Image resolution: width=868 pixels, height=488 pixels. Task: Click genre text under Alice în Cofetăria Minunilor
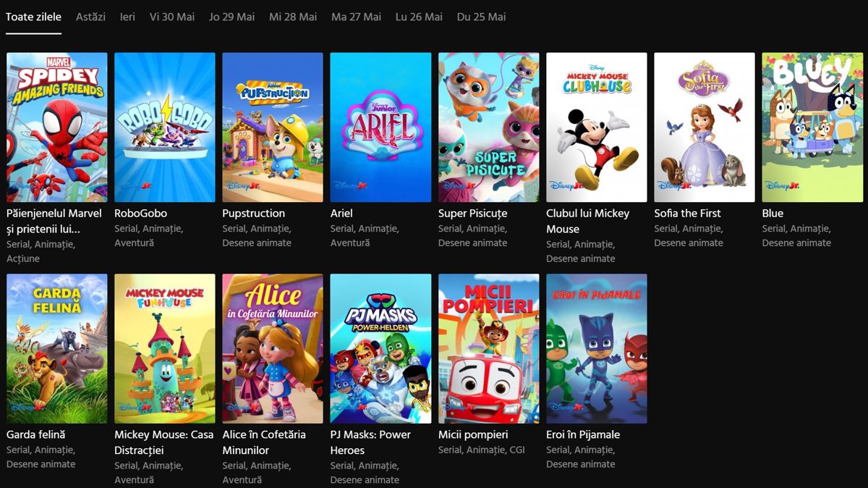(x=258, y=472)
